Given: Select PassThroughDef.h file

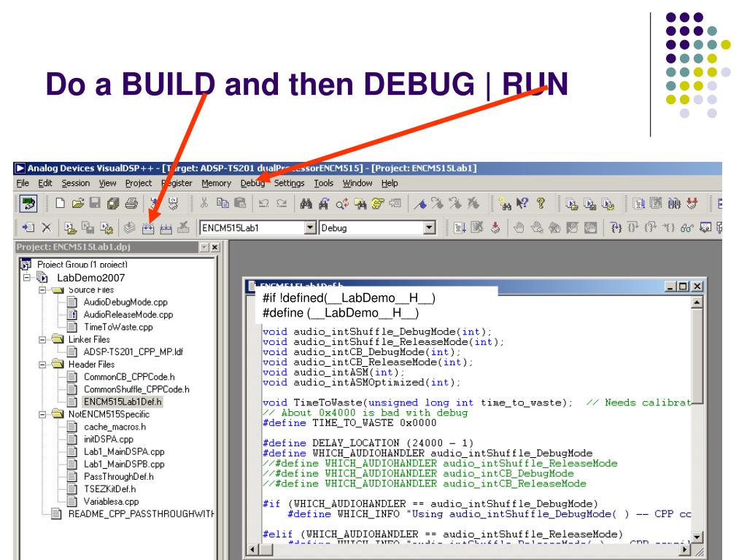Looking at the screenshot, I should [119, 477].
